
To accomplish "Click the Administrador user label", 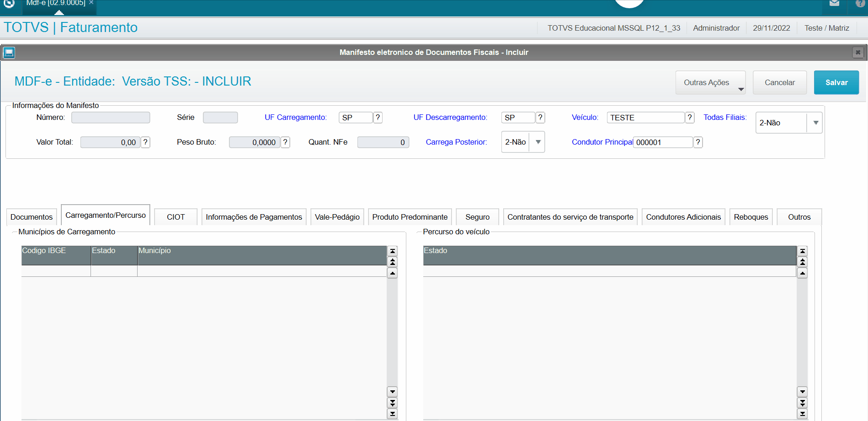I will pyautogui.click(x=716, y=28).
